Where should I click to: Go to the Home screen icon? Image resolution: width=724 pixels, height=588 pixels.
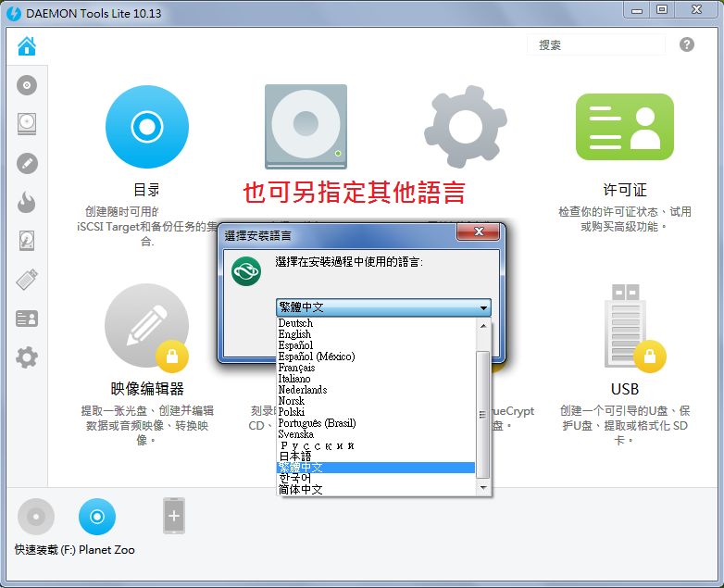pyautogui.click(x=27, y=45)
